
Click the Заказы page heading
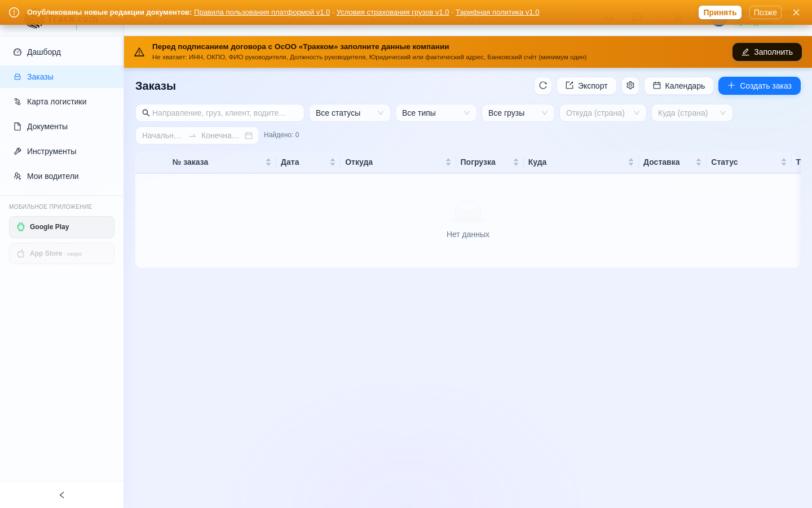[156, 86]
